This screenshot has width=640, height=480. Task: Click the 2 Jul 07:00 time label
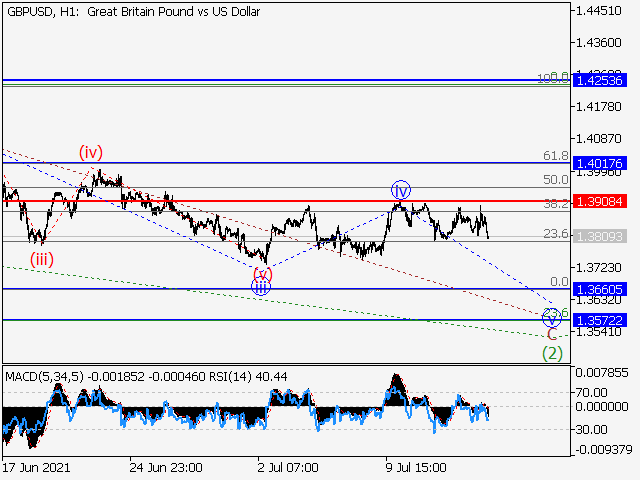(288, 467)
